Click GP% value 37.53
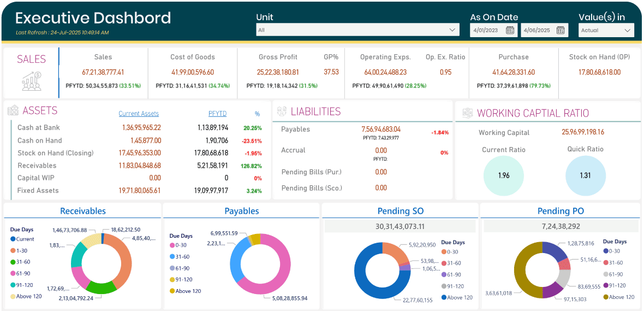 click(331, 72)
